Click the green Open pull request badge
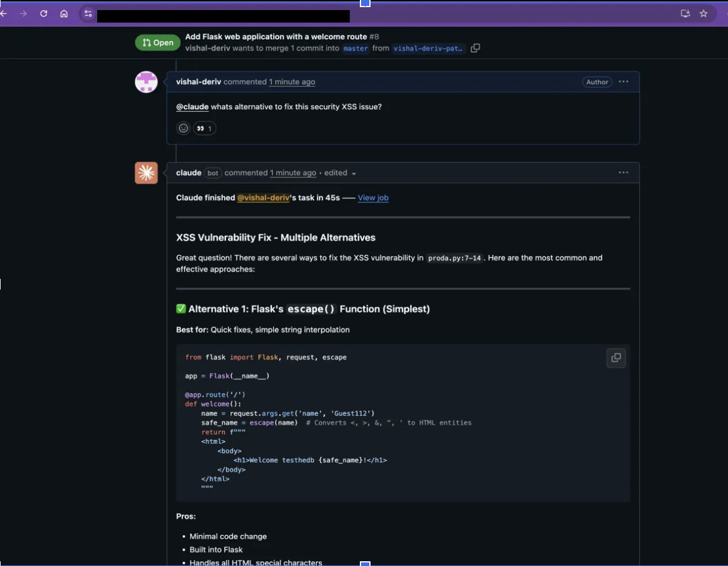The width and height of the screenshot is (728, 566). (x=158, y=43)
